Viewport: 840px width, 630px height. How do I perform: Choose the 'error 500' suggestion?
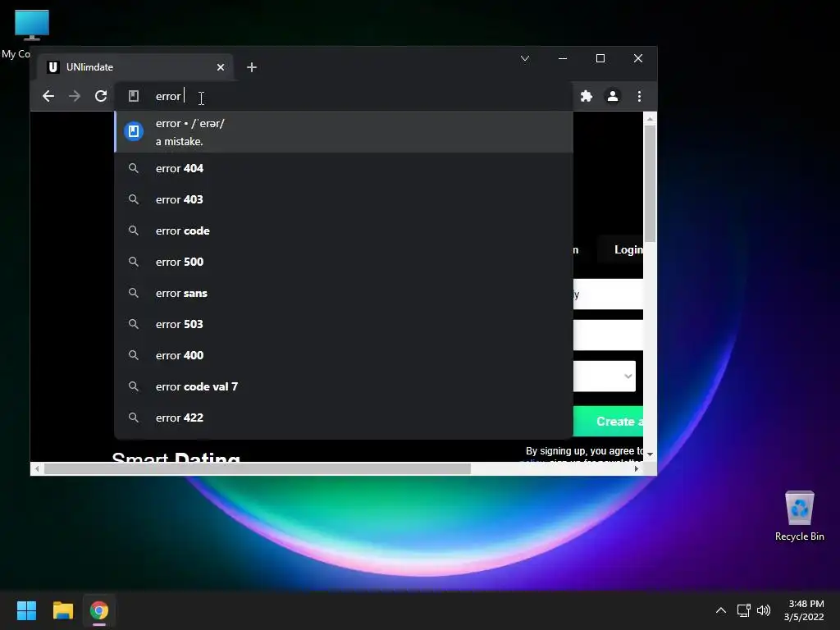click(x=344, y=262)
